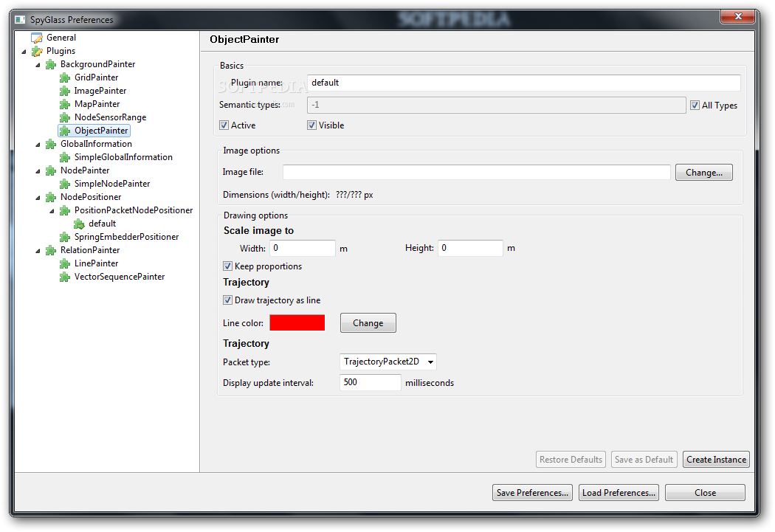Click the Width input field
Image resolution: width=775 pixels, height=532 pixels.
(303, 248)
